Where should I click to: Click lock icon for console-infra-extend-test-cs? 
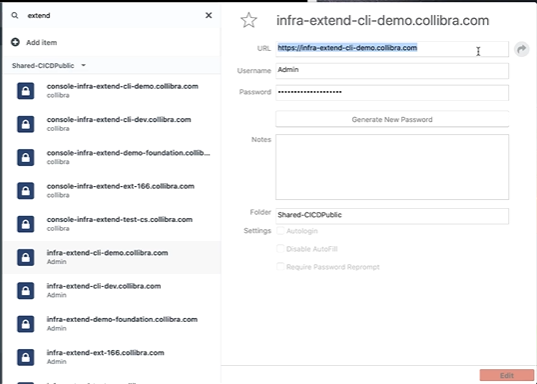[x=26, y=224]
